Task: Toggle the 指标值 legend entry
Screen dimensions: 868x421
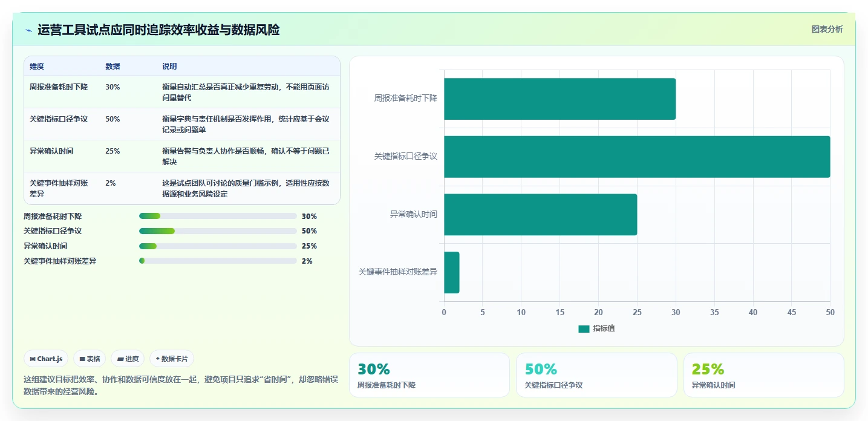Action: point(596,328)
